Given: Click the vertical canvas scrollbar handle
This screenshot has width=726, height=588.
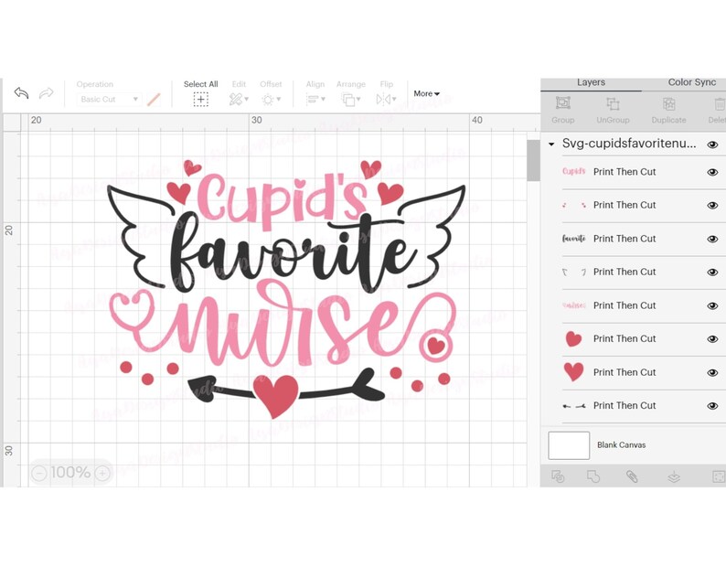Looking at the screenshot, I should pyautogui.click(x=533, y=160).
